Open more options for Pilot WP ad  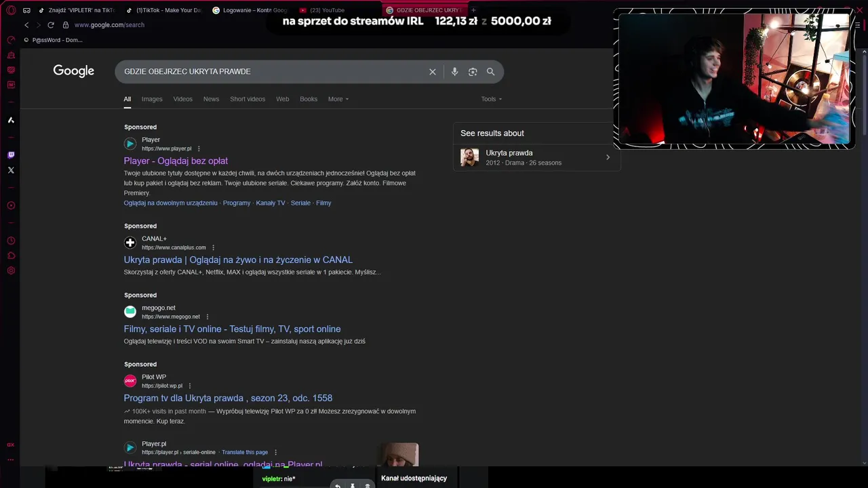click(x=190, y=386)
